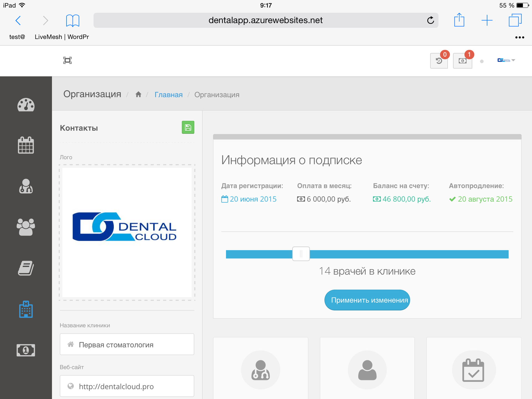The image size is (532, 399).
Task: Open the money payments sidebar icon
Action: 26,350
